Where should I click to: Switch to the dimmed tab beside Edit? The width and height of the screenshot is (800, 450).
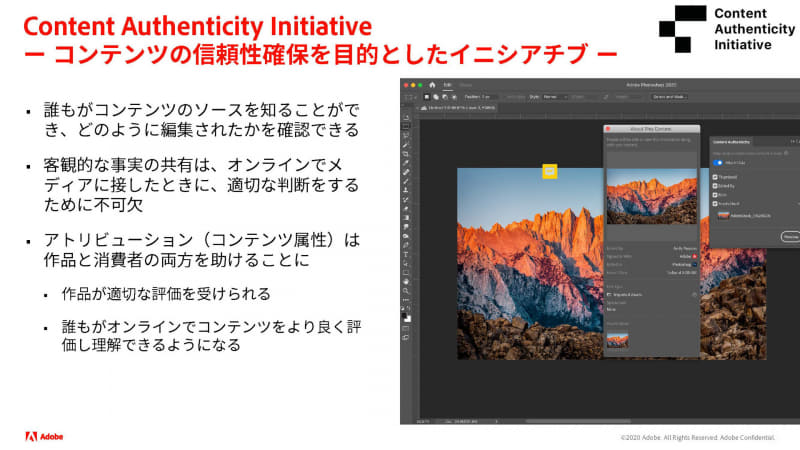click(x=466, y=85)
